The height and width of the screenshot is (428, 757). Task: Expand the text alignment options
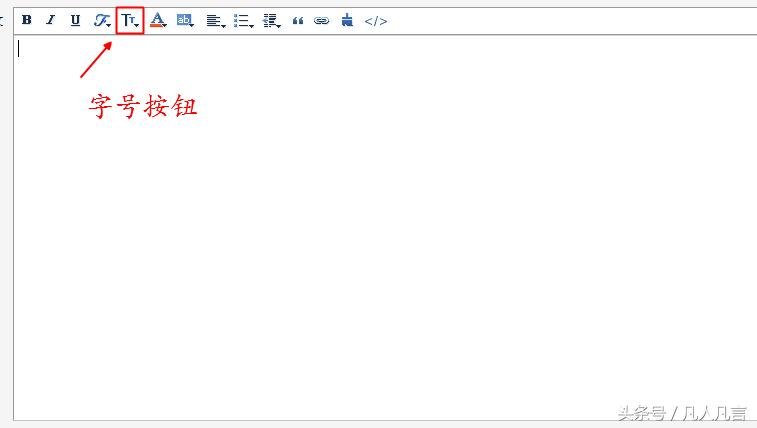[215, 20]
